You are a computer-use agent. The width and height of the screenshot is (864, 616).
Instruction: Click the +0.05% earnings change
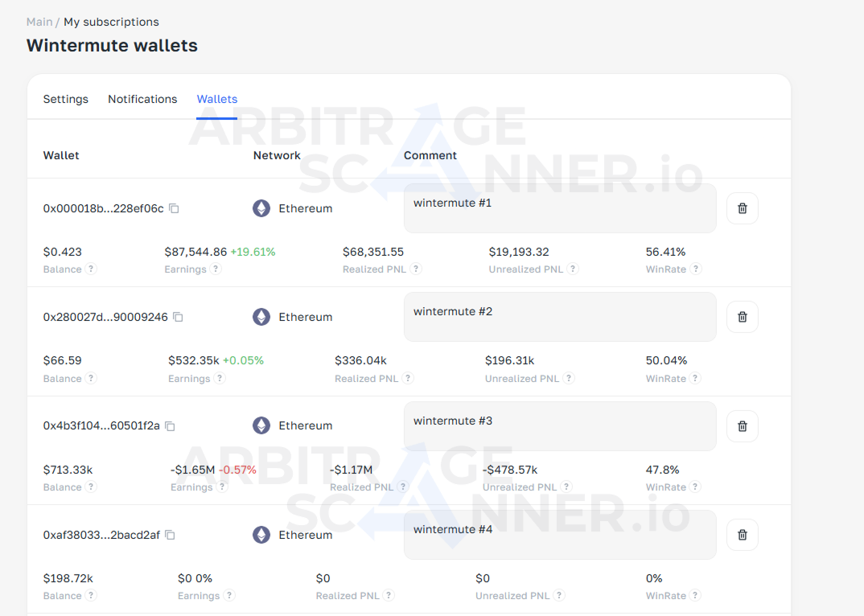[x=243, y=360]
